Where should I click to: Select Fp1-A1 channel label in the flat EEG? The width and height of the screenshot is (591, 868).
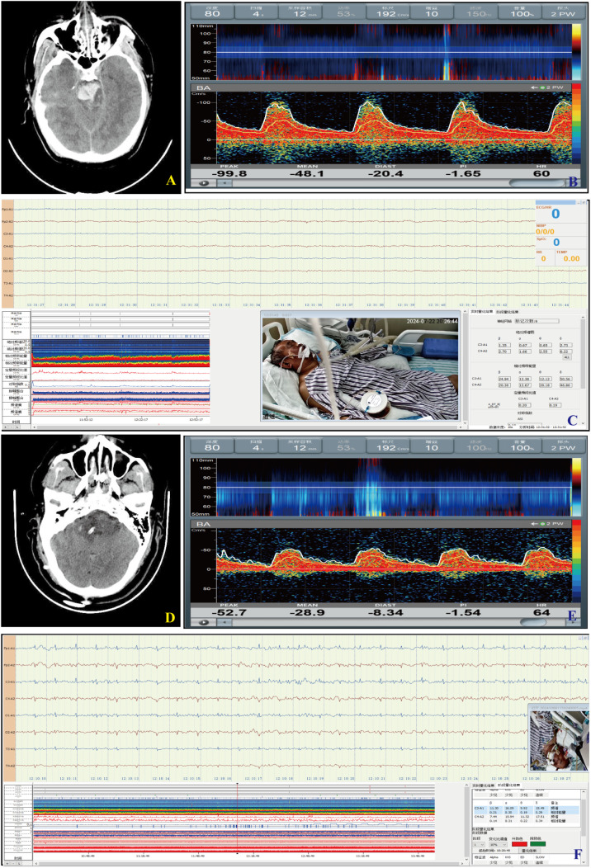[x=7, y=210]
